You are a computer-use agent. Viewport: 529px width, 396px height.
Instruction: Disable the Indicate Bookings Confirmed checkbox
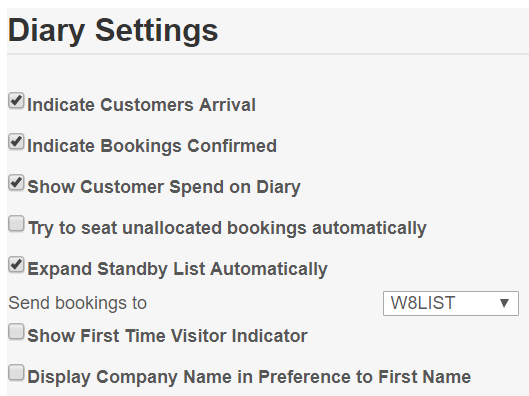click(x=16, y=142)
